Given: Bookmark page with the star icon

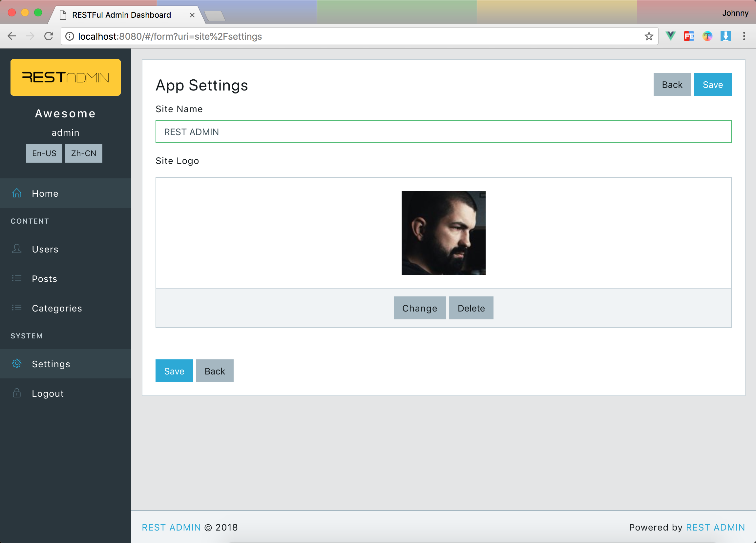Looking at the screenshot, I should click(649, 36).
